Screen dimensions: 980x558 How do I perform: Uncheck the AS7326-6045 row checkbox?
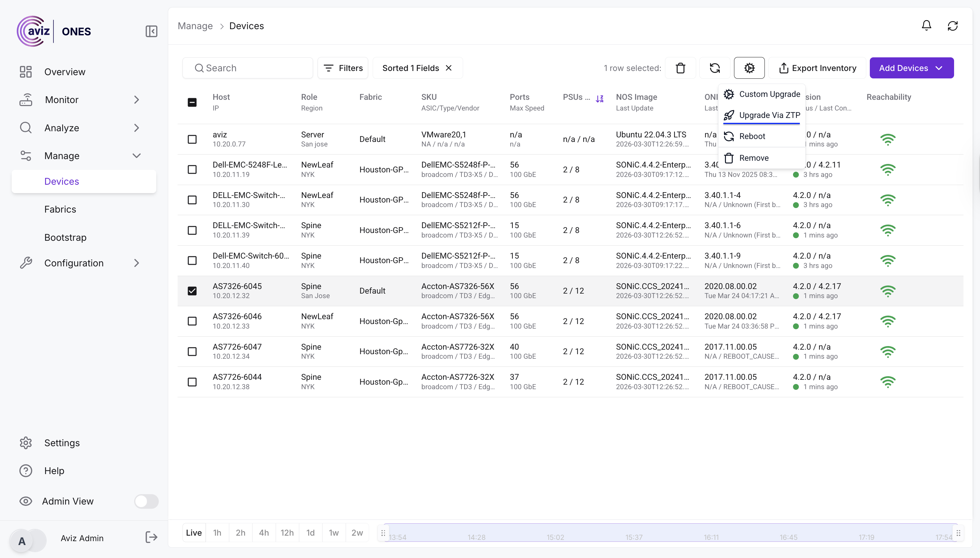click(x=192, y=291)
